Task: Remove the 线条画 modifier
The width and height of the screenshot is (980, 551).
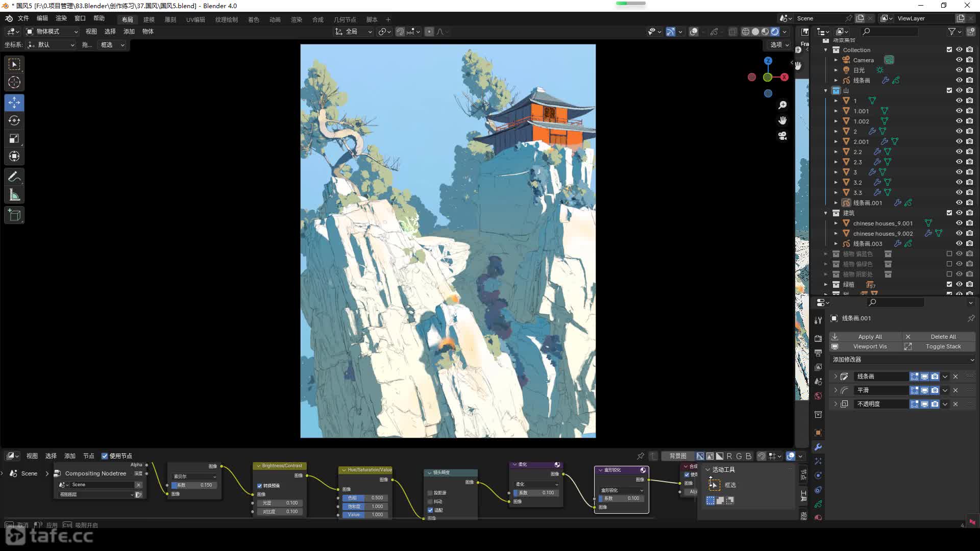Action: tap(955, 377)
